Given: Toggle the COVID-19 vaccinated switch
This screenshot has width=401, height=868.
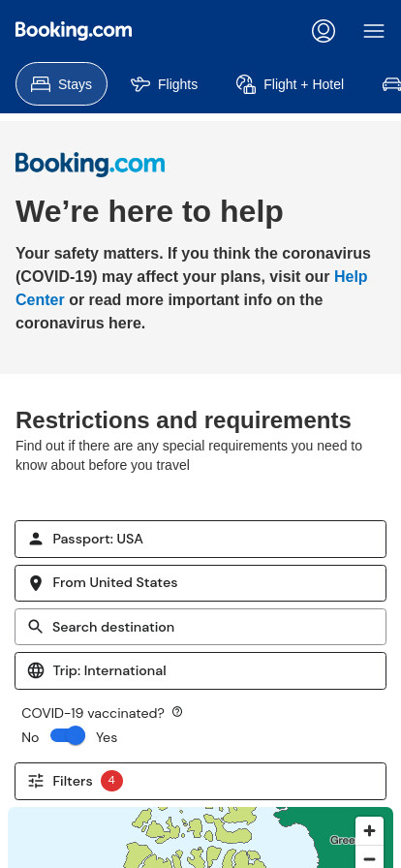Looking at the screenshot, I should coord(68,736).
